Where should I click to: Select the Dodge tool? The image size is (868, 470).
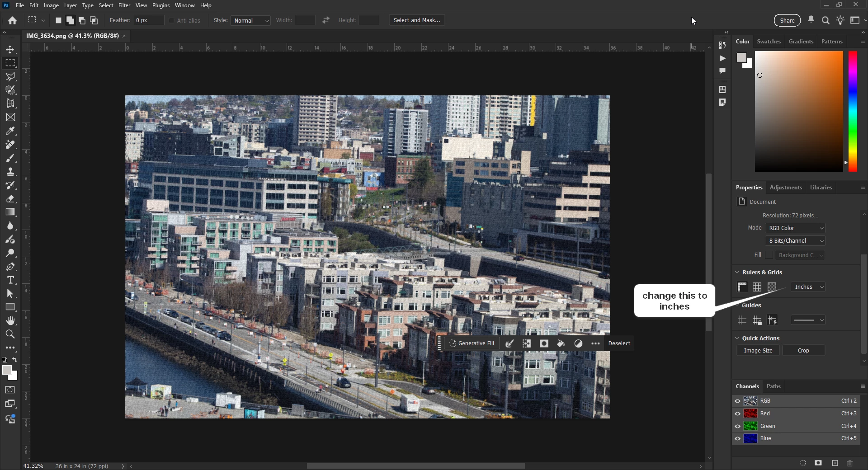click(10, 253)
